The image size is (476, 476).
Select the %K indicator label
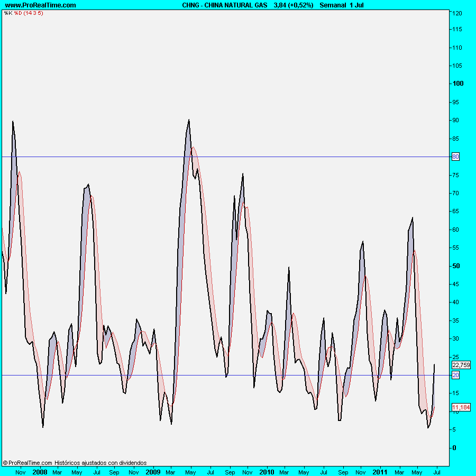click(x=8, y=13)
